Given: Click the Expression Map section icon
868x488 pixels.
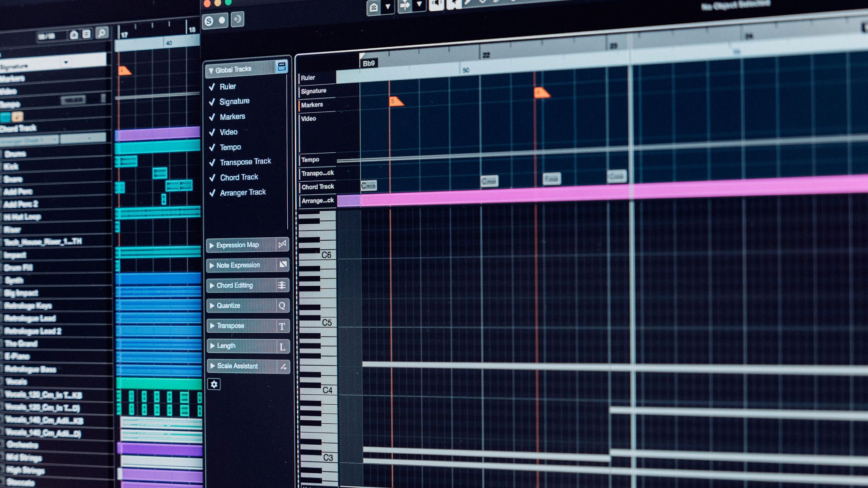Looking at the screenshot, I should pos(283,244).
